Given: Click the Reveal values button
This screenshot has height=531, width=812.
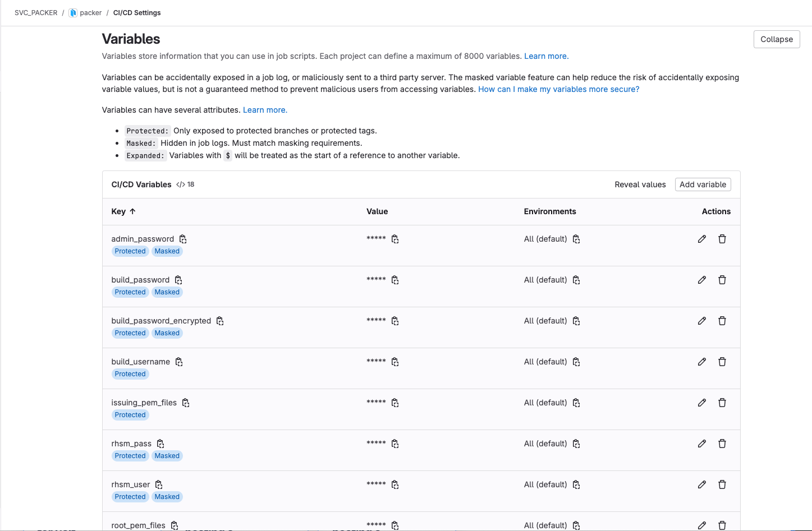Looking at the screenshot, I should (640, 184).
